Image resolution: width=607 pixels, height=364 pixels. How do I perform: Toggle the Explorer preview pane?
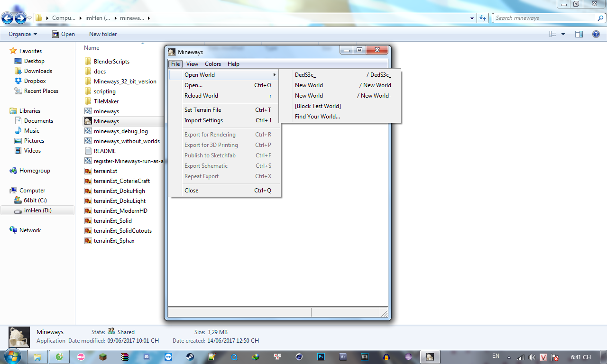579,34
